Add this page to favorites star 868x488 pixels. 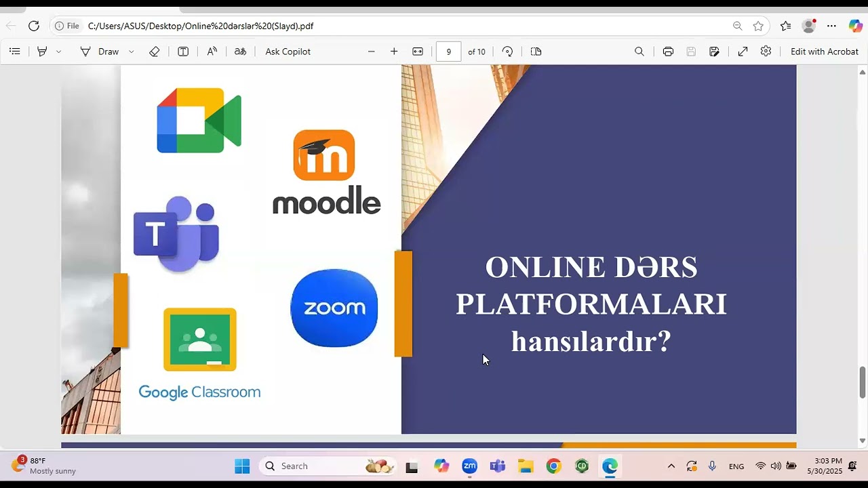pos(758,26)
